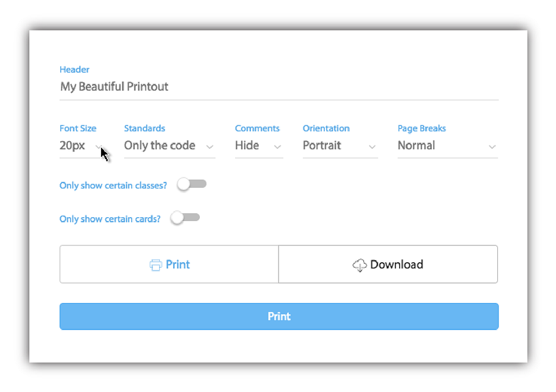Open the Page Breaks dropdown
The image size is (556, 392).
point(447,146)
